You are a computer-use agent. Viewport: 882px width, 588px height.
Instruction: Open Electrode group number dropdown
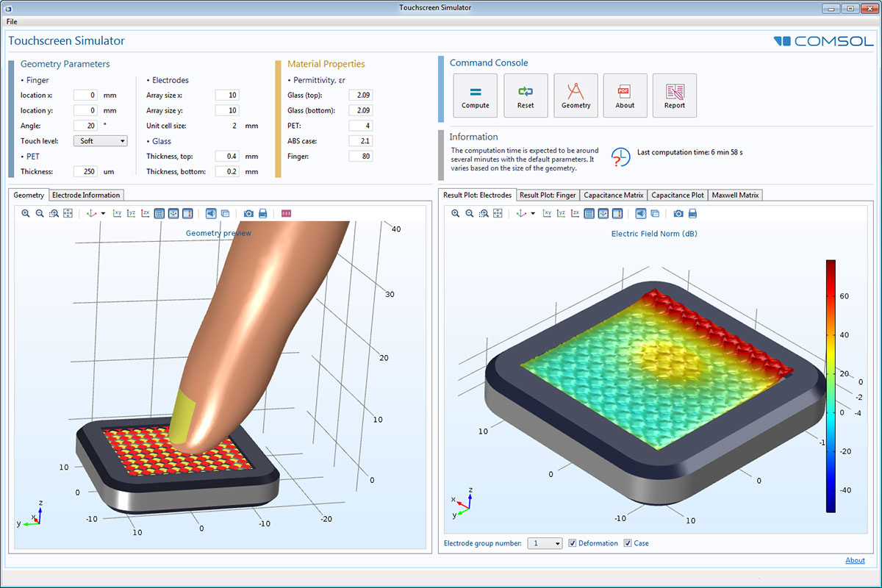545,543
